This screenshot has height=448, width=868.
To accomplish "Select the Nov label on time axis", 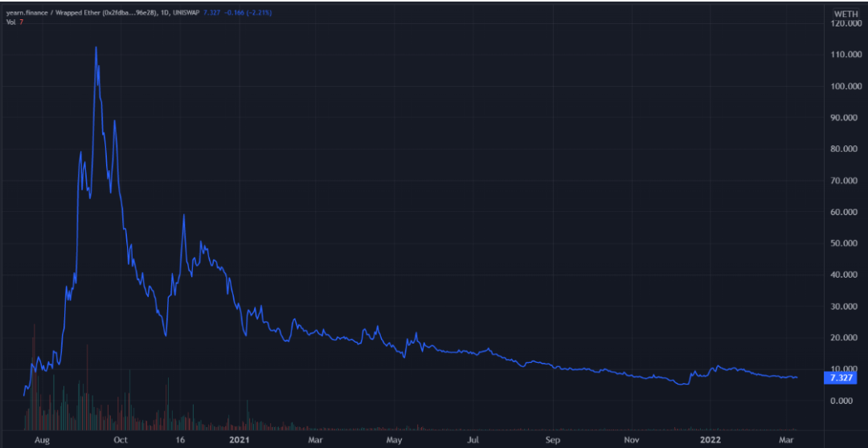I will (x=632, y=440).
